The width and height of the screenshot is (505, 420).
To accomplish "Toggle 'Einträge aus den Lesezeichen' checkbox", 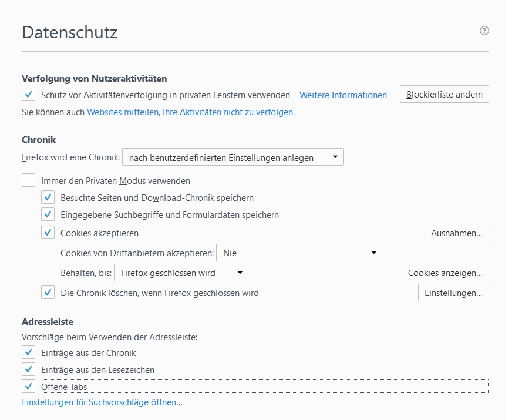I will coord(28,369).
